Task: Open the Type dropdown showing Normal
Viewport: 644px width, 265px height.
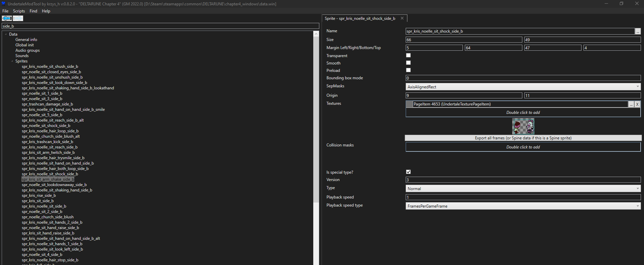Action: click(523, 188)
